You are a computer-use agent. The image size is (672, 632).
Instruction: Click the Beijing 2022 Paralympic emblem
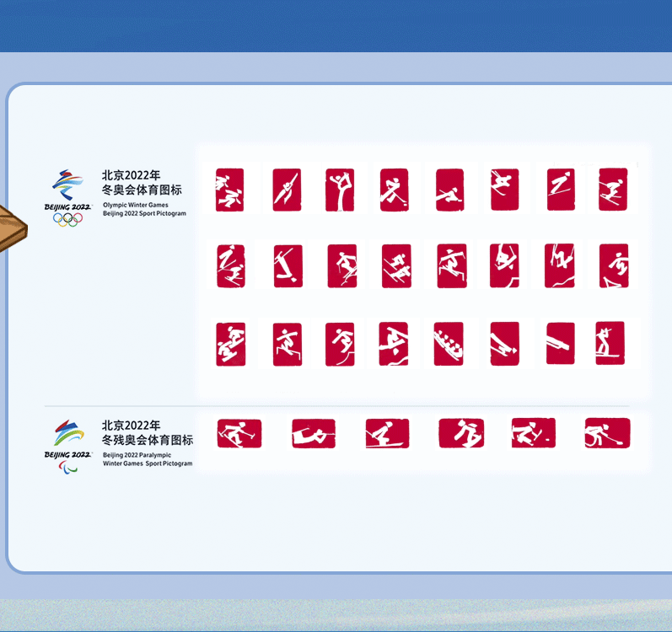tap(68, 440)
